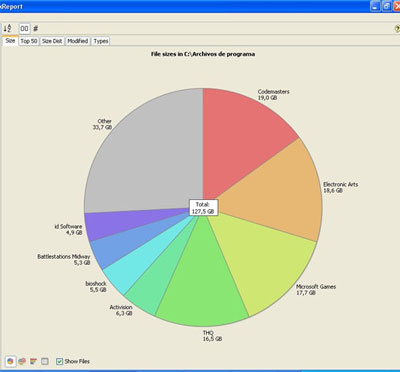Click the # file count toolbar icon
This screenshot has height=372, width=400.
point(36,29)
